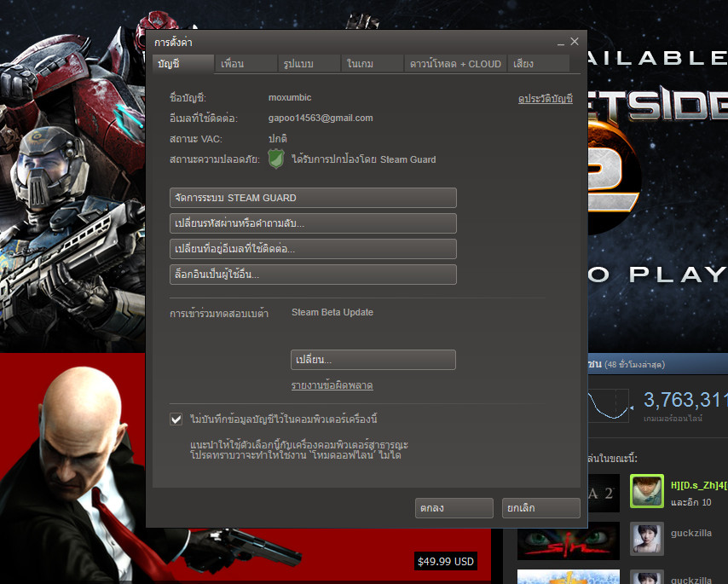Click เปลี่ยนรหัสผ่านหรือคำถามลับ button
Viewport: 728px width, 584px height.
(x=313, y=223)
